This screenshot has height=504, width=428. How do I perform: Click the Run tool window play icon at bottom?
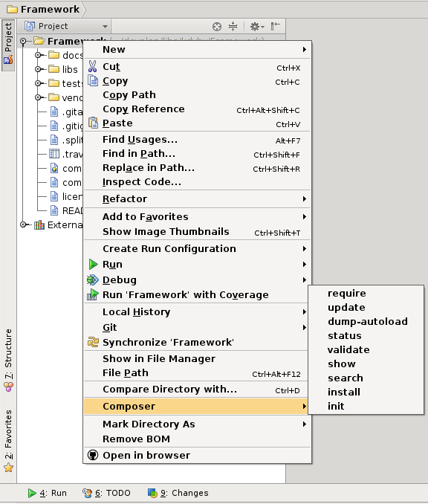pos(32,493)
